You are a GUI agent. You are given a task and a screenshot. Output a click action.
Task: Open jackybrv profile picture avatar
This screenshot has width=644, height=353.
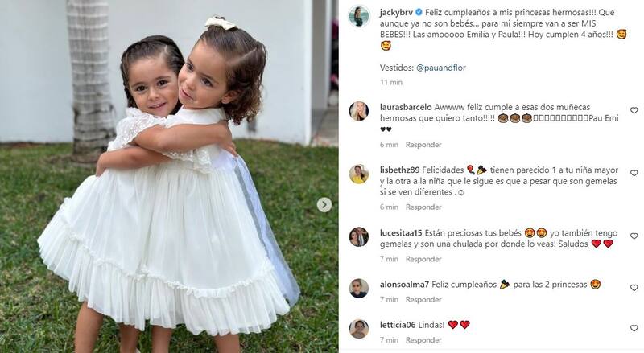[x=359, y=16]
